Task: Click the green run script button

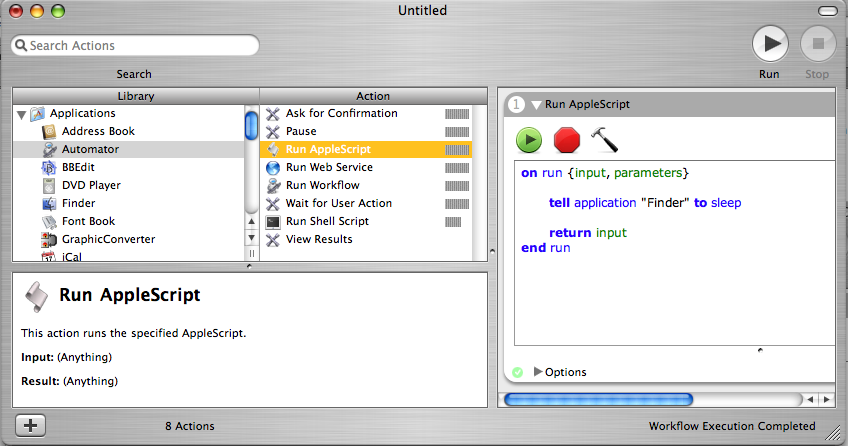Action: coord(529,140)
